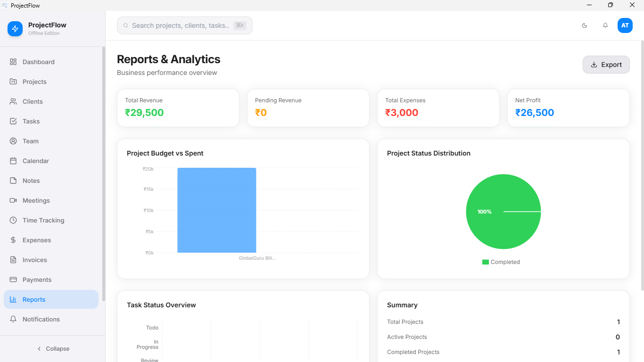Click the Reports bar chart icon
Viewport: 644px width, 362px height.
coord(13,299)
